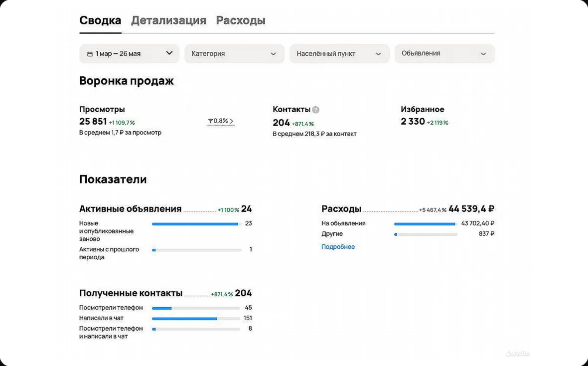The height and width of the screenshot is (366, 588).
Task: Click the Полученные контакты heading
Action: click(x=131, y=293)
